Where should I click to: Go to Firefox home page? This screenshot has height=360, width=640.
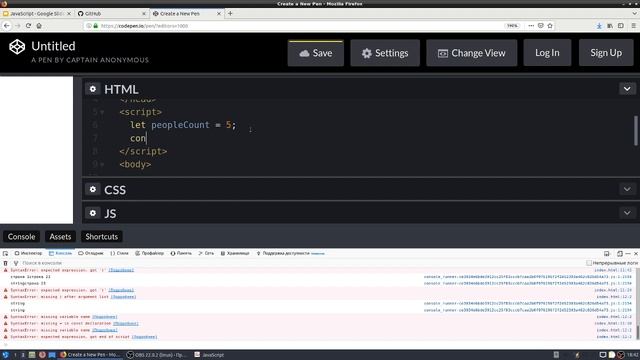pos(39,26)
